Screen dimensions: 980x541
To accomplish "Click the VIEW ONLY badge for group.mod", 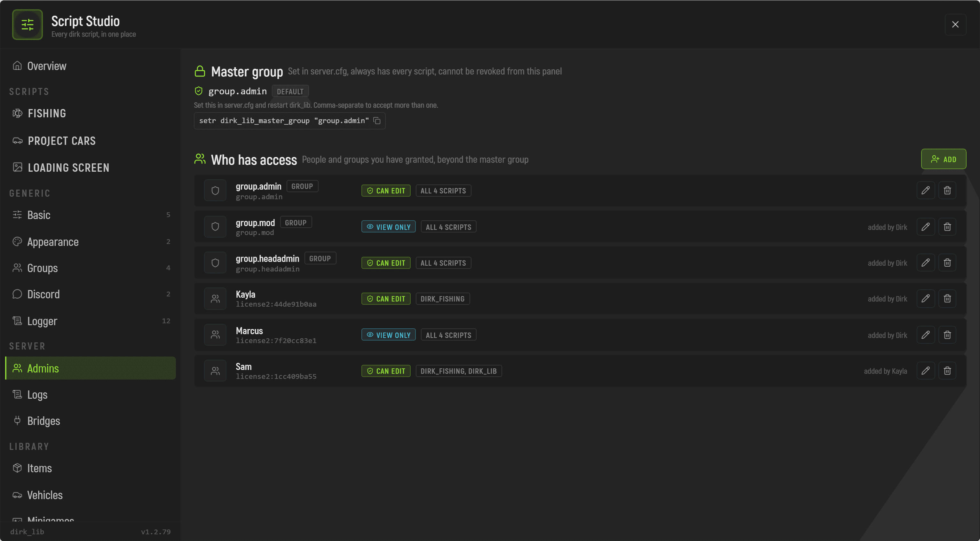I will (388, 227).
